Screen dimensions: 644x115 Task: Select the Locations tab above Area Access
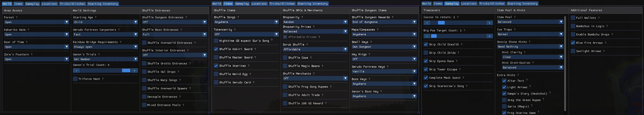[x=49, y=4]
